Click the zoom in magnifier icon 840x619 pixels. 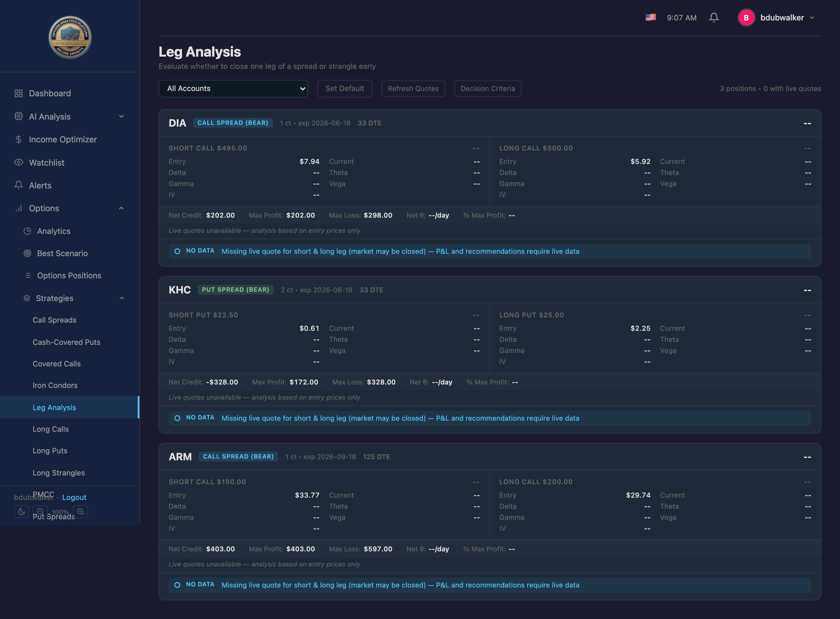[80, 511]
